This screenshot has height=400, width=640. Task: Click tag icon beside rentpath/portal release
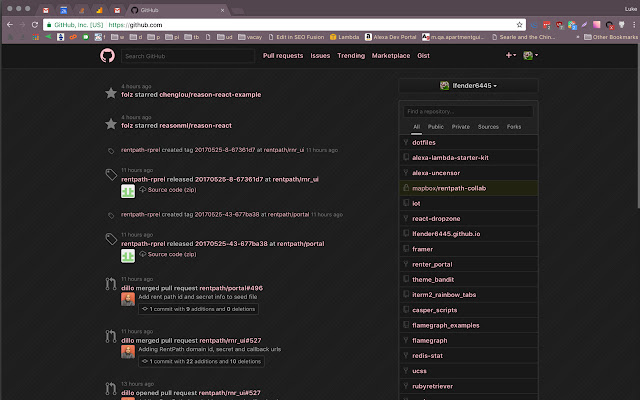coord(111,239)
